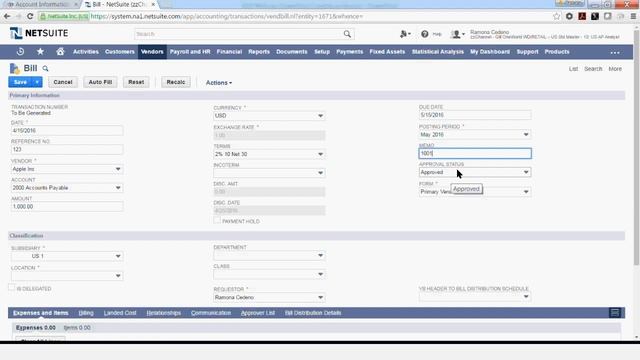Click the Due Date field
640x360 pixels.
pos(475,115)
